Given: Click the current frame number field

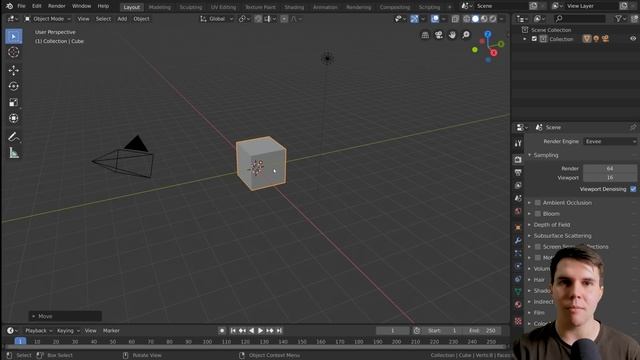Looking at the screenshot, I should coord(393,331).
